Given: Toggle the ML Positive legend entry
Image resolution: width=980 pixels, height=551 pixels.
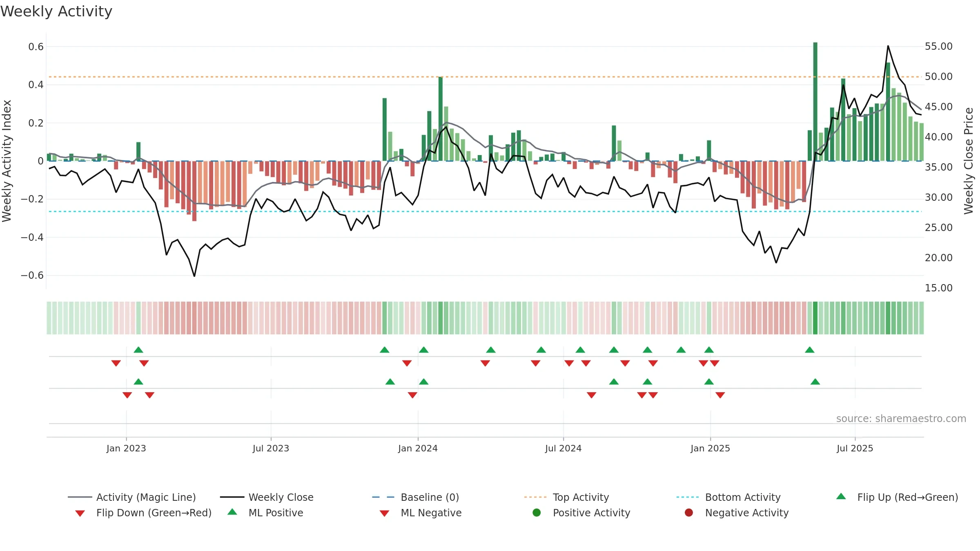Looking at the screenshot, I should [x=265, y=513].
